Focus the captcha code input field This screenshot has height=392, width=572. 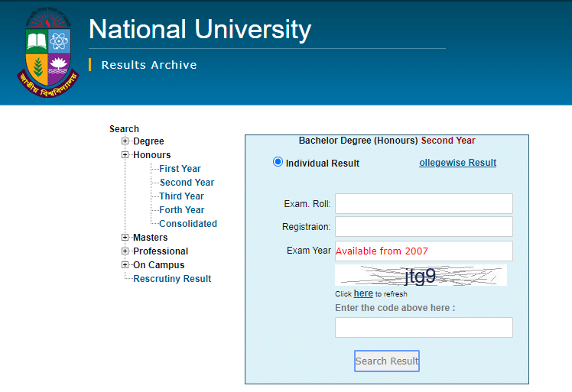424,328
